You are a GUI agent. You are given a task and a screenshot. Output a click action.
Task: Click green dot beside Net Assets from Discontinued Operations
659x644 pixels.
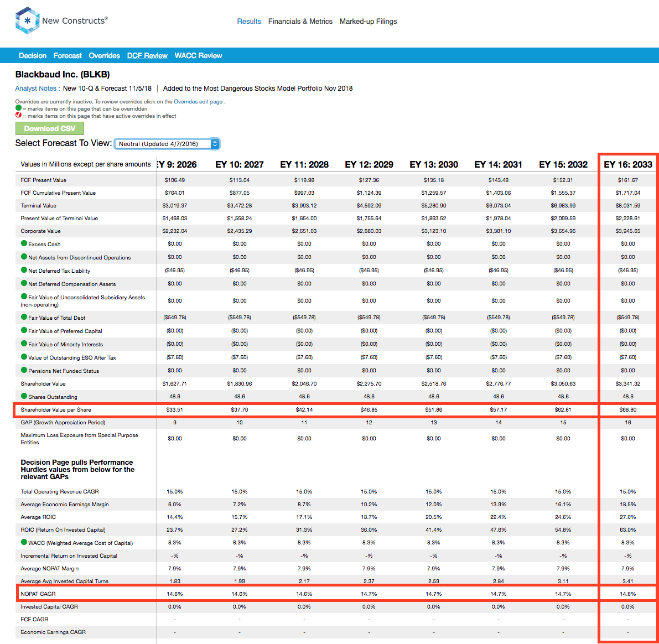point(24,257)
